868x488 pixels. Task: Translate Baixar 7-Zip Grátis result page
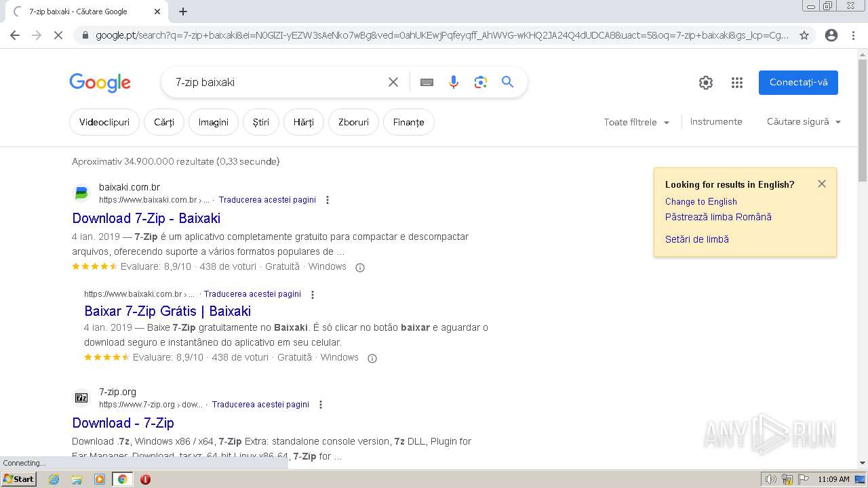(252, 294)
